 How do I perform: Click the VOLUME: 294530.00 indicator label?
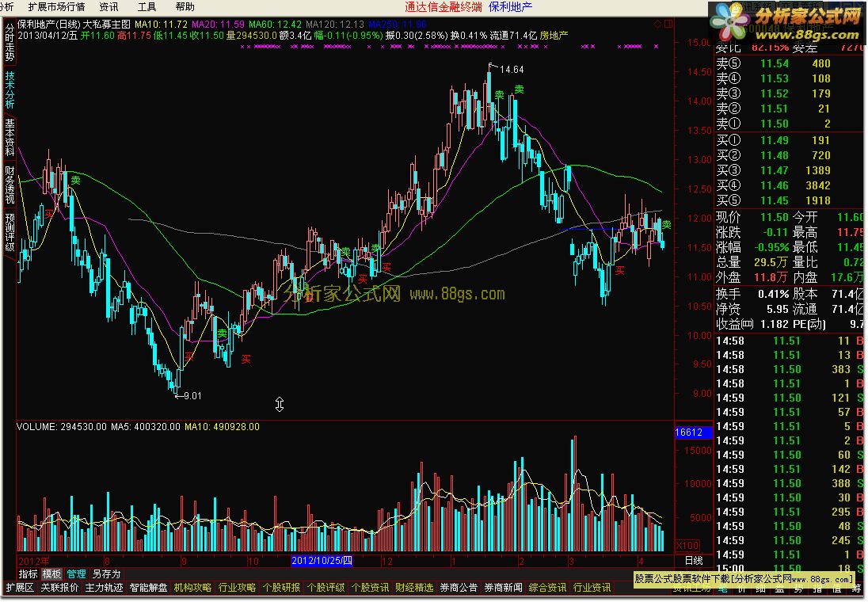[62, 426]
